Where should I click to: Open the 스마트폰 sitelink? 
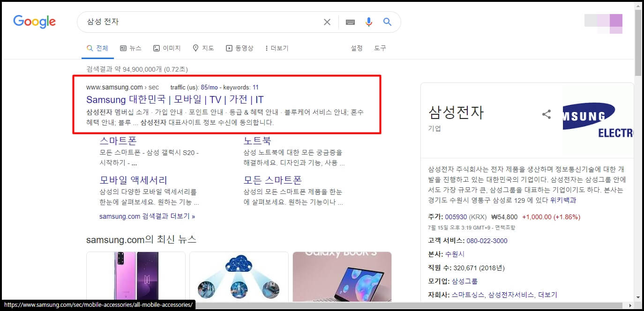[118, 141]
